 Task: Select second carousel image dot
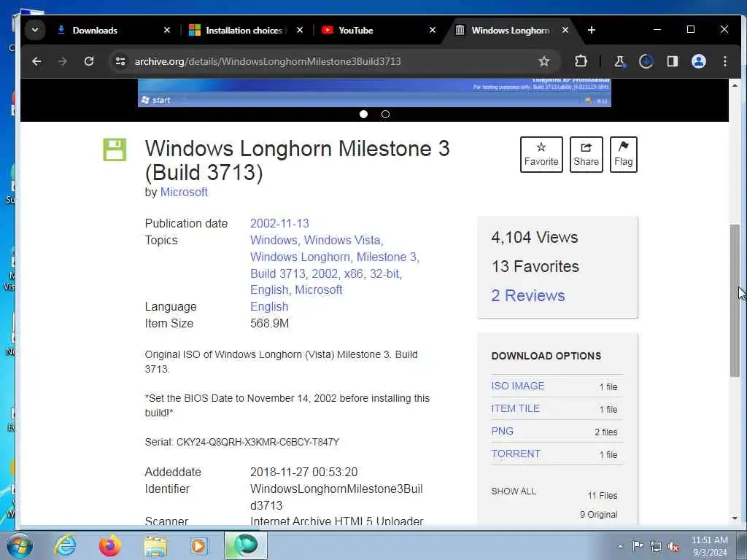pyautogui.click(x=385, y=114)
